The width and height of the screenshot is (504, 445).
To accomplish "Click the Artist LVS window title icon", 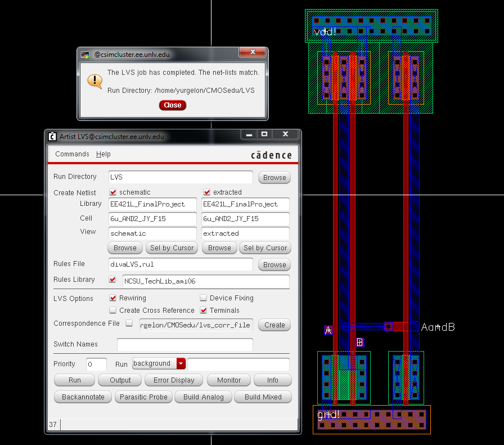I will tap(52, 136).
